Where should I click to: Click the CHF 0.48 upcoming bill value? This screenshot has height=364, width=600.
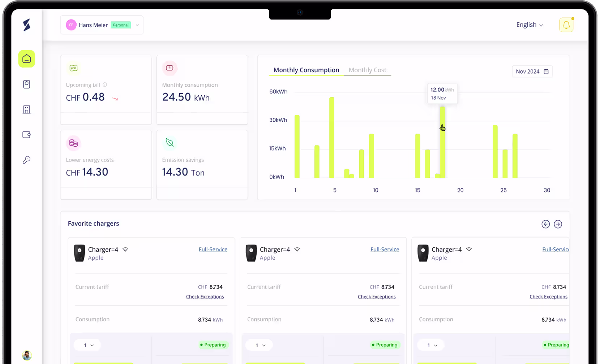[85, 97]
